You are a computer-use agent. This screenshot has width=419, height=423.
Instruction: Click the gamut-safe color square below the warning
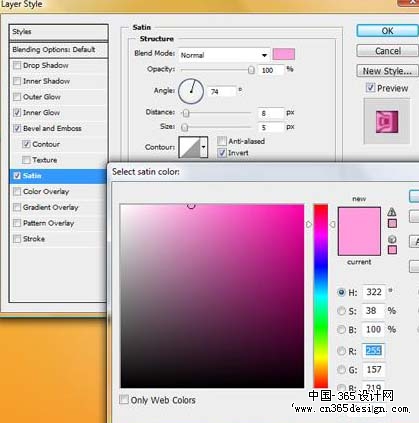click(x=392, y=223)
